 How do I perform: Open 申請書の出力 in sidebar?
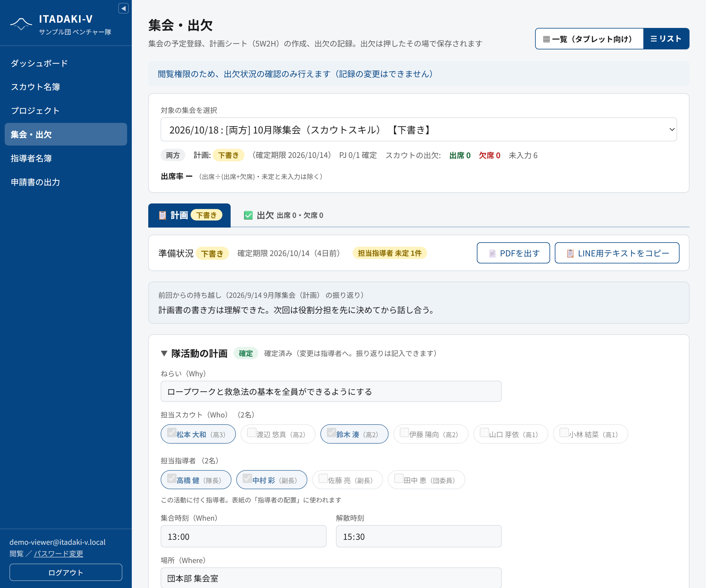[x=66, y=182]
